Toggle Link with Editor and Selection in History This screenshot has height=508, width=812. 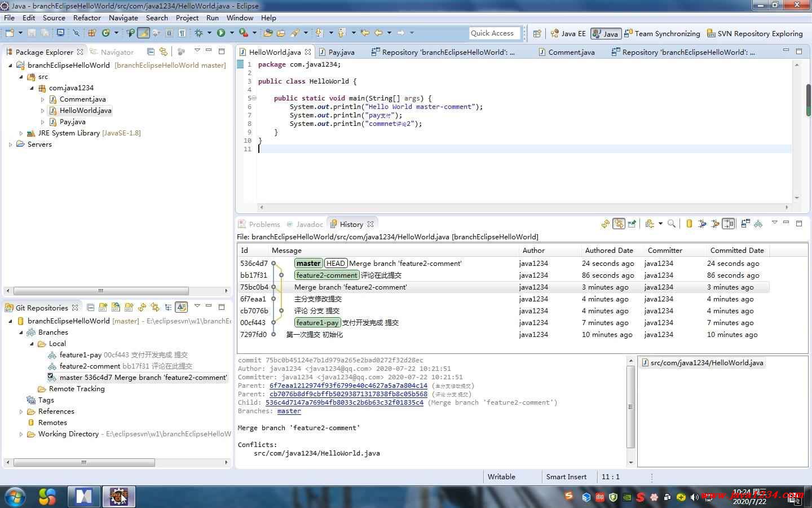pyautogui.click(x=619, y=224)
